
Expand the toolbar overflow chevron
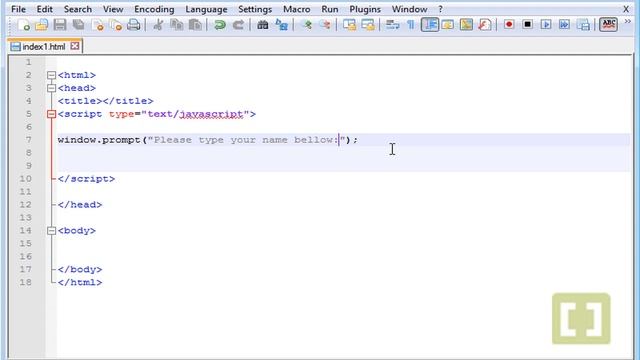tap(628, 21)
